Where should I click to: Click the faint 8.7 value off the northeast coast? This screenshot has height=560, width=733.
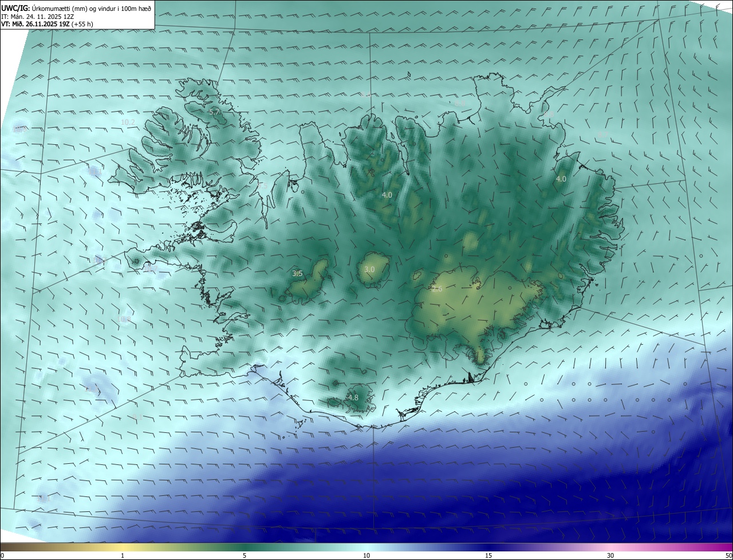click(602, 135)
